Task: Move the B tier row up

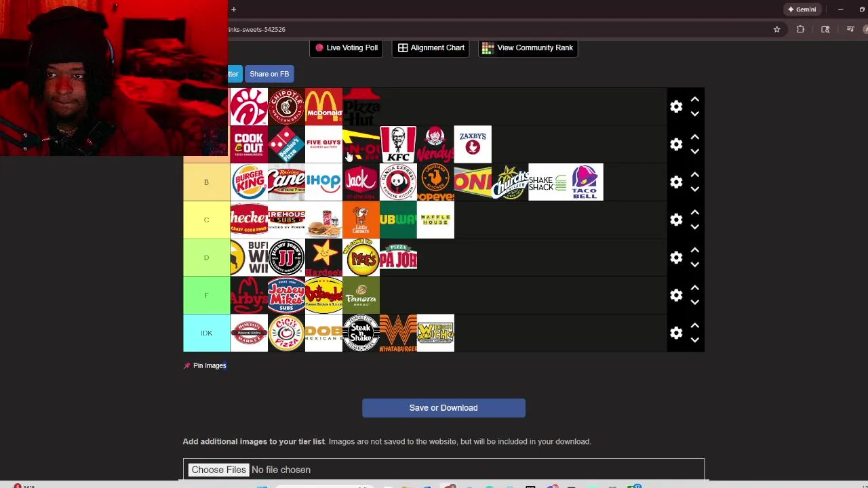Action: (694, 175)
